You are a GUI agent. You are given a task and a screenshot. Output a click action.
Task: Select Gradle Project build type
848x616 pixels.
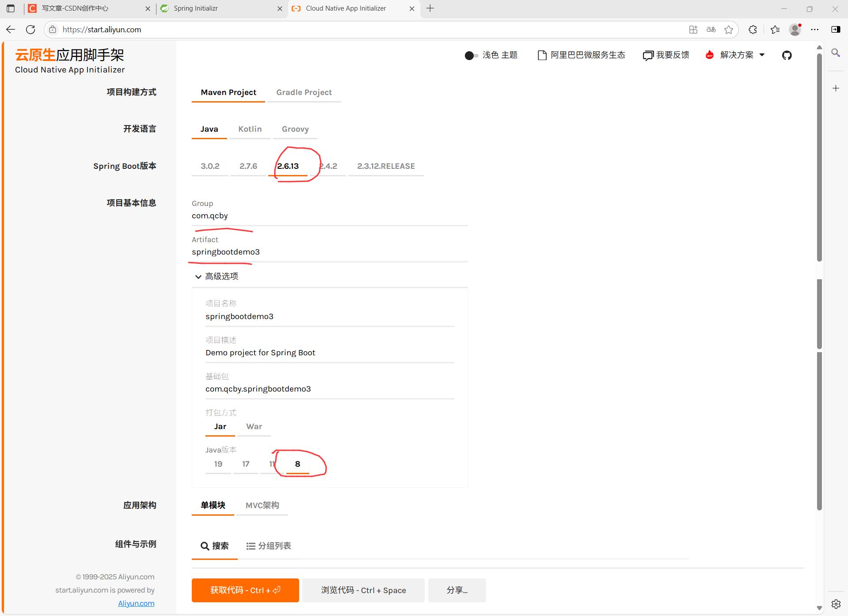coord(304,92)
